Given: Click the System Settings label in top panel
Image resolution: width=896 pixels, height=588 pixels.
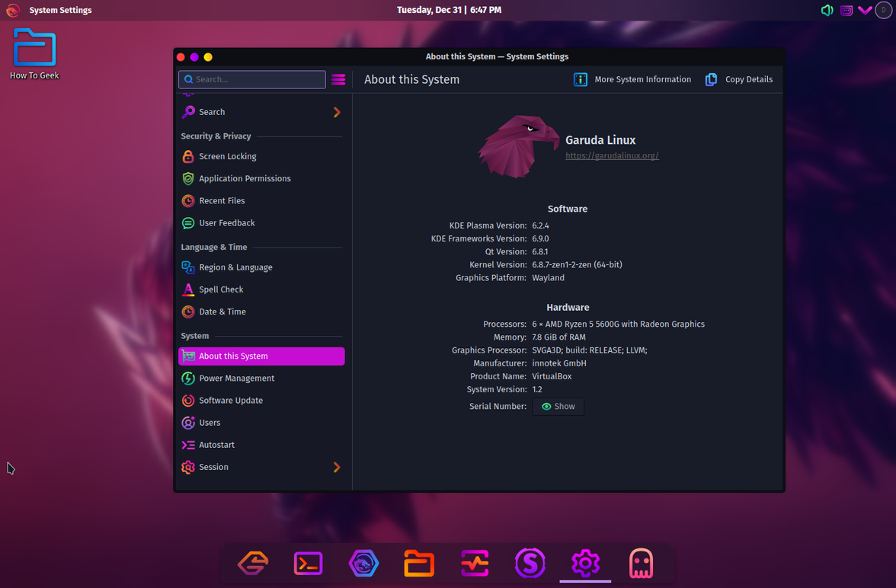Looking at the screenshot, I should click(61, 11).
